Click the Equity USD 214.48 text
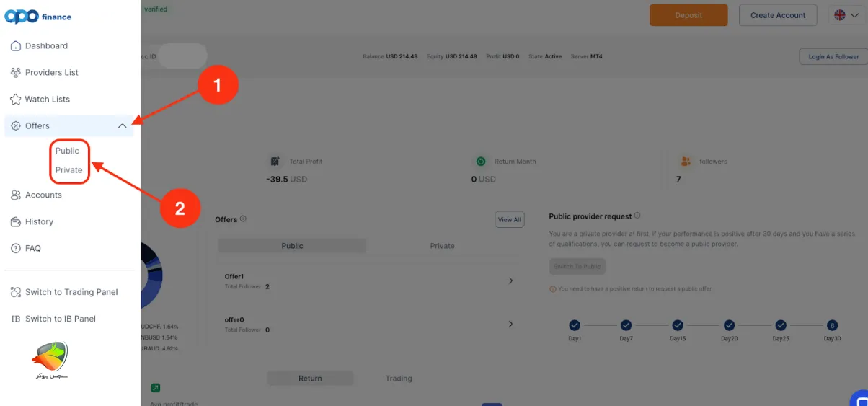The image size is (868, 406). click(452, 56)
